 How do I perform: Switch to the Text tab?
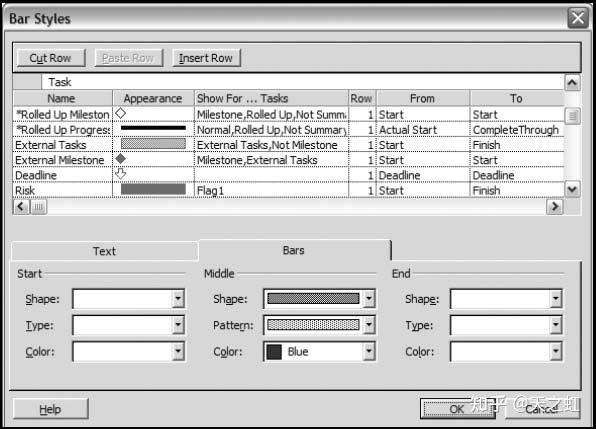105,251
